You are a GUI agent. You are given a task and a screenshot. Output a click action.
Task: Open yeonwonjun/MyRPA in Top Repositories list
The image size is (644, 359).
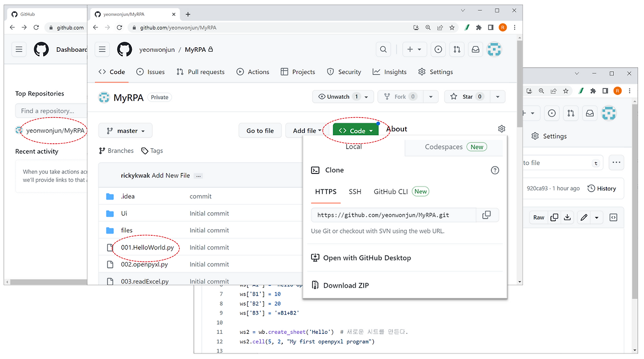pos(55,130)
